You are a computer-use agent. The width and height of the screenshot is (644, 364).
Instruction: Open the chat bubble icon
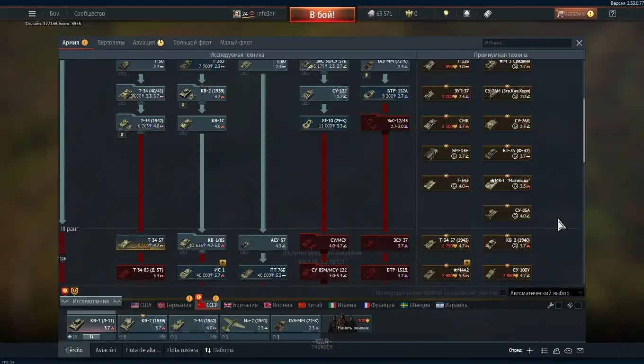pos(568,351)
